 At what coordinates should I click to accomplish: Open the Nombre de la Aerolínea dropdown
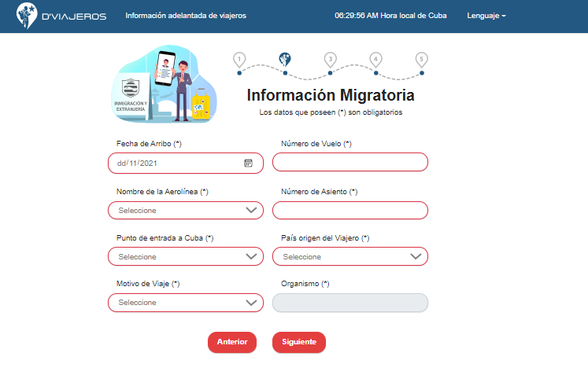[186, 211]
